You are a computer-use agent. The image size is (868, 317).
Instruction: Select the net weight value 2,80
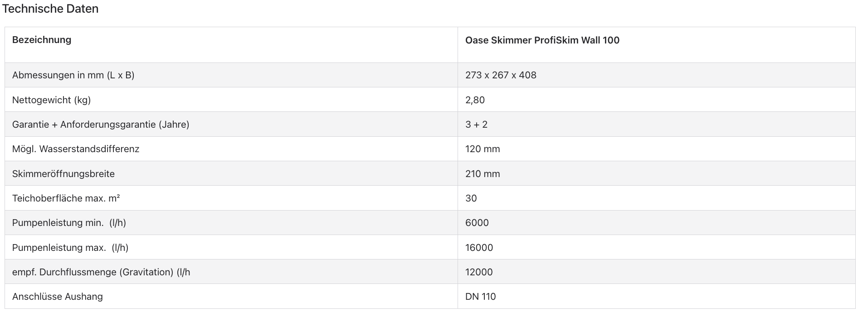coord(475,100)
